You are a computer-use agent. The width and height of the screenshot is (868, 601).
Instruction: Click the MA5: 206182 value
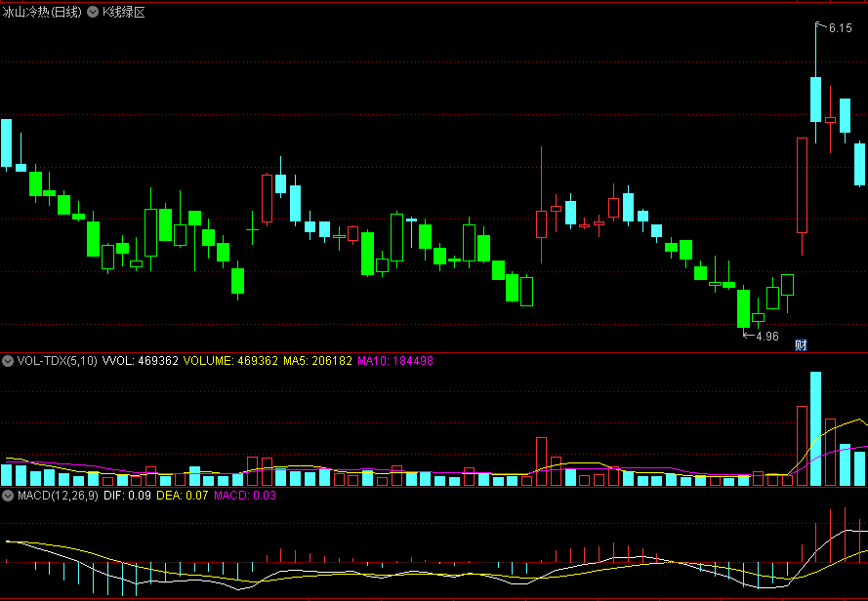click(x=317, y=361)
